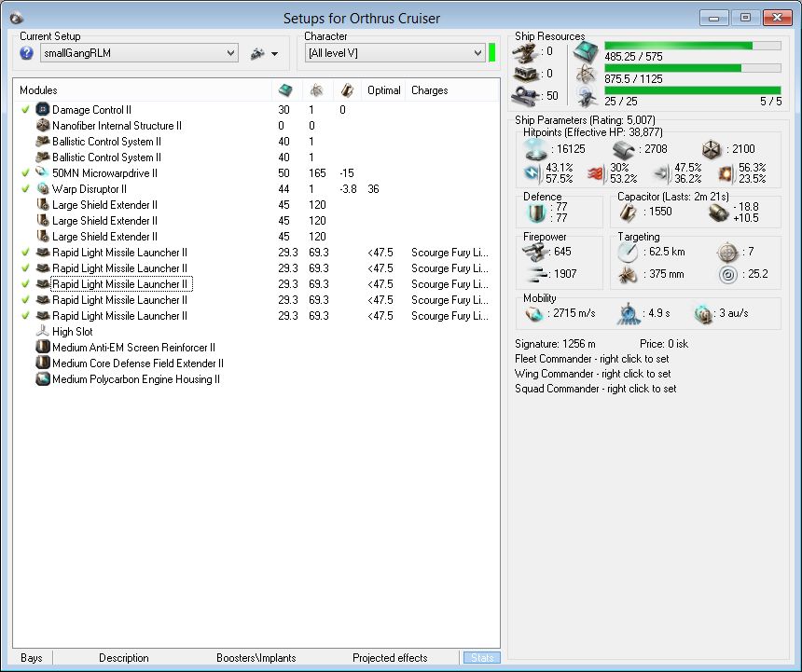
Task: Click the shield hitpoints icon showing 16125
Action: tap(536, 149)
